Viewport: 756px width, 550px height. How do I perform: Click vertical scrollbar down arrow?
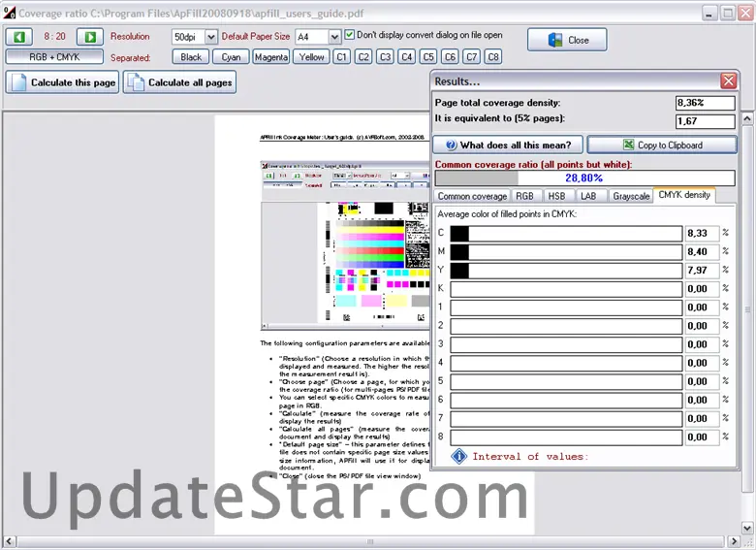point(747,528)
